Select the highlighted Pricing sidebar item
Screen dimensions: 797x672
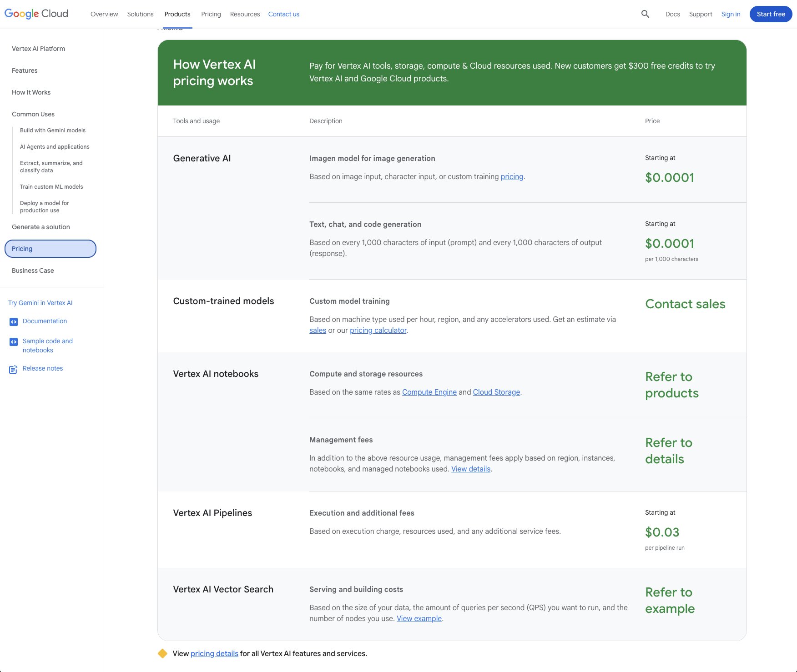(x=50, y=249)
